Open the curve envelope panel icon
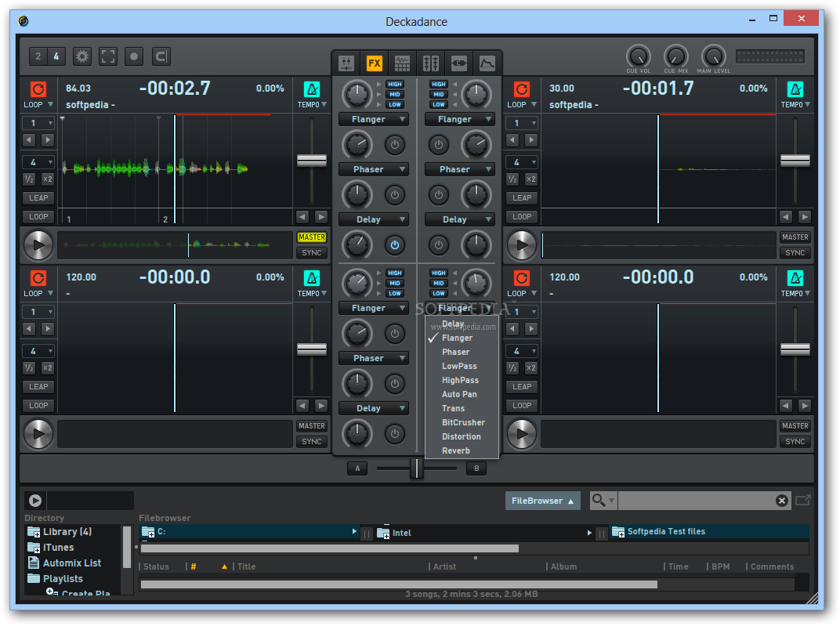Image resolution: width=840 pixels, height=626 pixels. pos(487,63)
